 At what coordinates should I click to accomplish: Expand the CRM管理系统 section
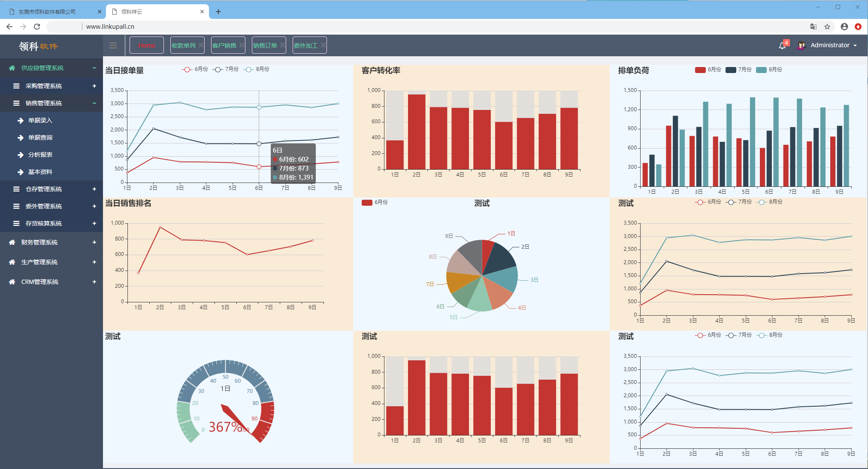tap(94, 282)
